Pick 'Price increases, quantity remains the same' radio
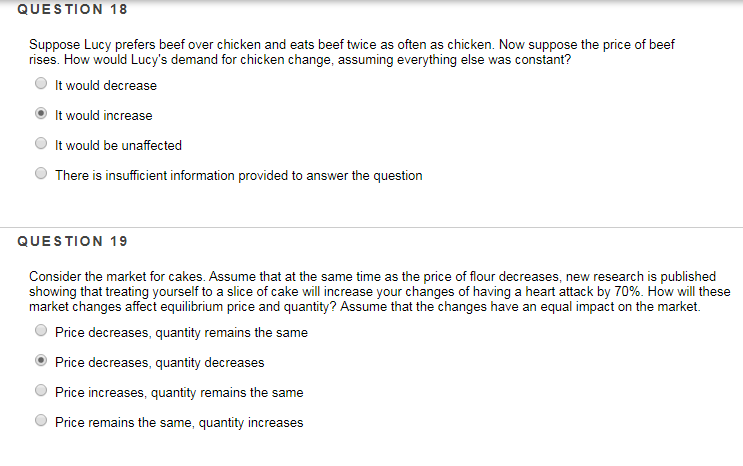 41,392
